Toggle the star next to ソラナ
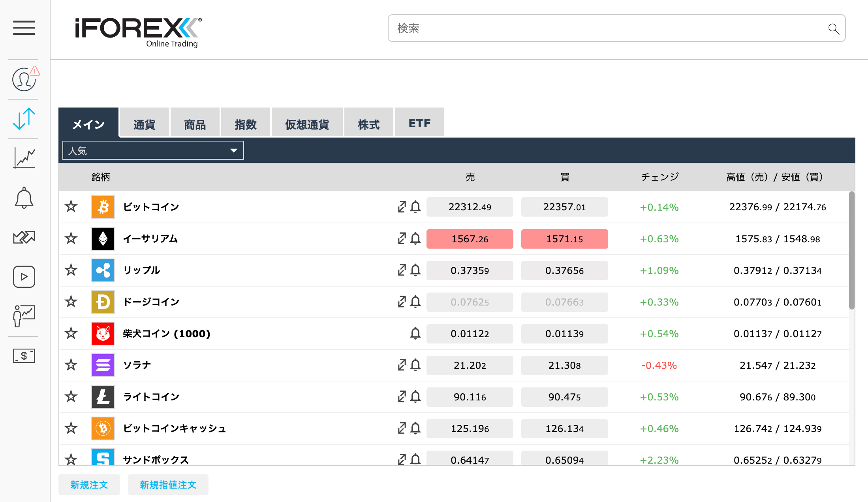 pyautogui.click(x=71, y=365)
